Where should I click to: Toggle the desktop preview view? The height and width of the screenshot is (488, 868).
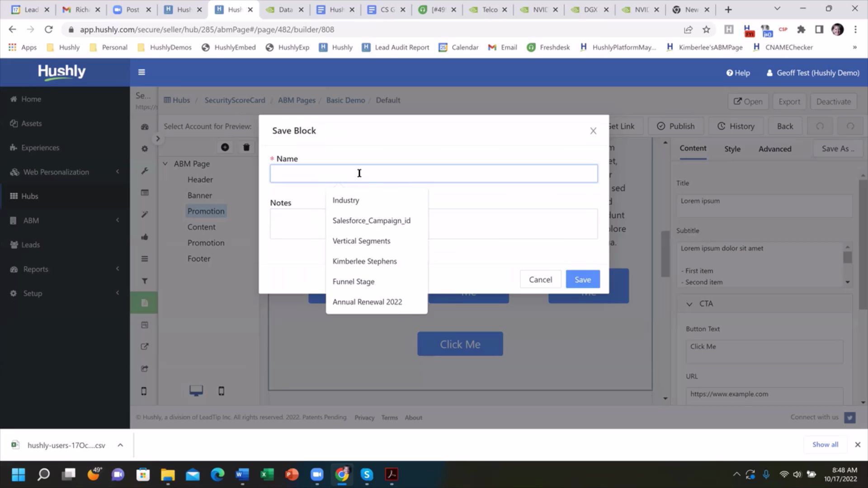click(196, 389)
